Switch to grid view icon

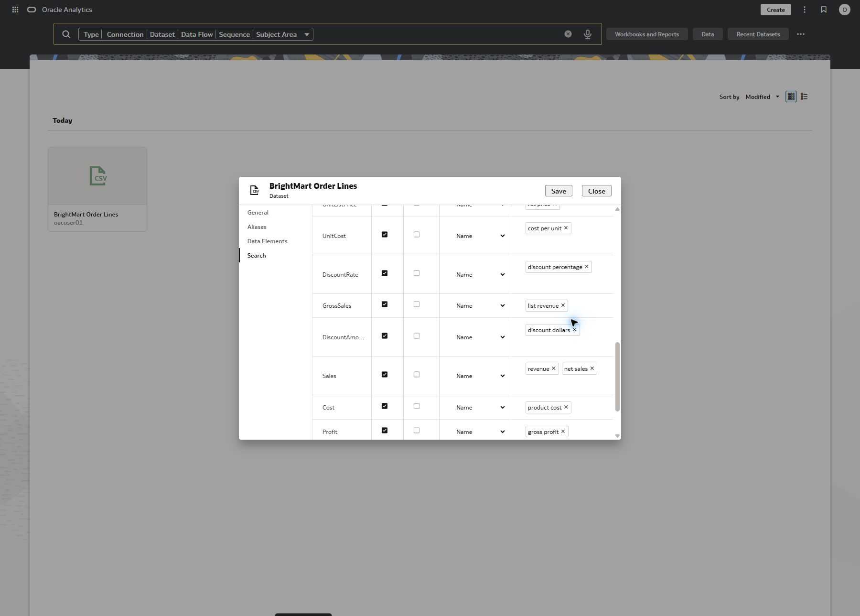tap(791, 97)
